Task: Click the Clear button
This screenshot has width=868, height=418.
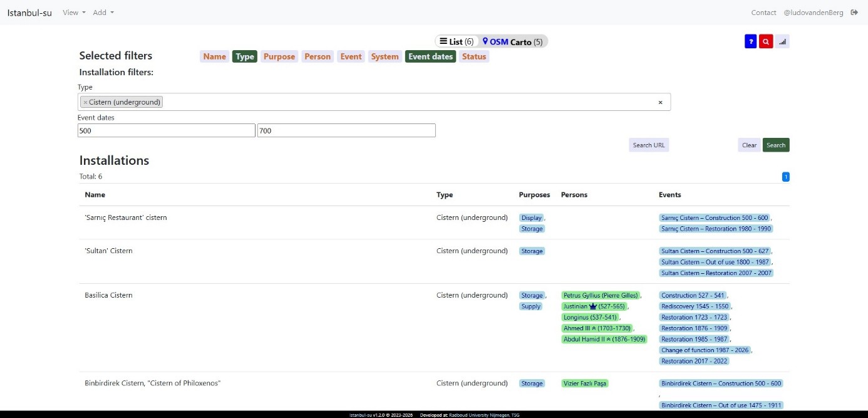Action: 749,145
